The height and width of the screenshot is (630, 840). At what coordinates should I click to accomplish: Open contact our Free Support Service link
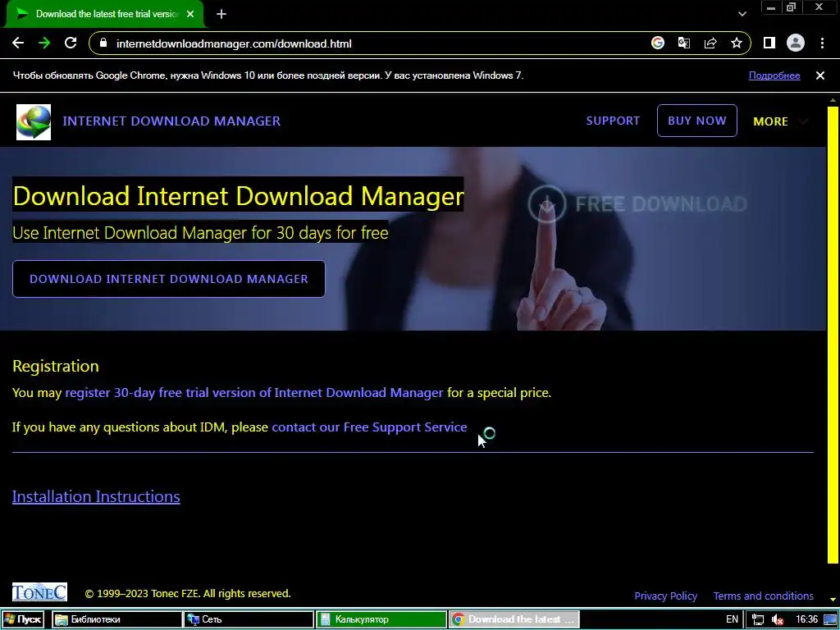pos(369,427)
